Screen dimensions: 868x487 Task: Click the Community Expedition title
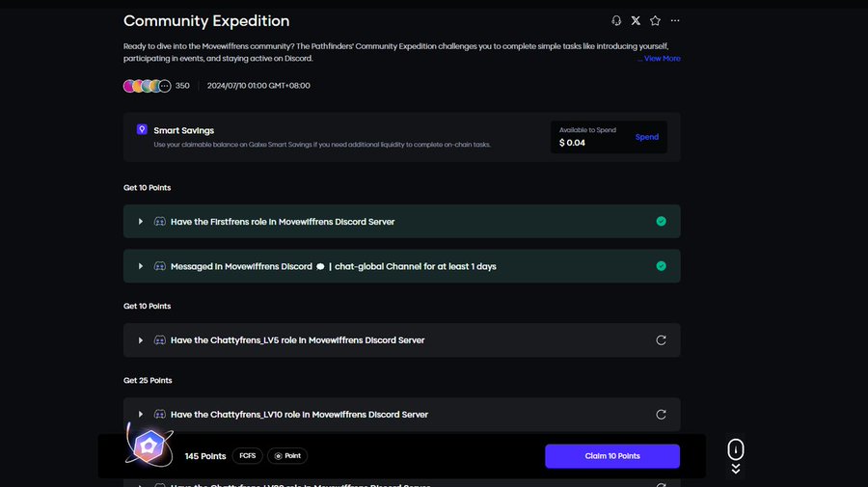(x=206, y=21)
